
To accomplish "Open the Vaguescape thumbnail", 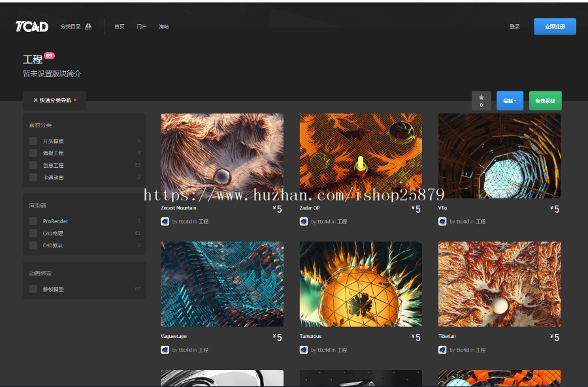I will pos(222,284).
